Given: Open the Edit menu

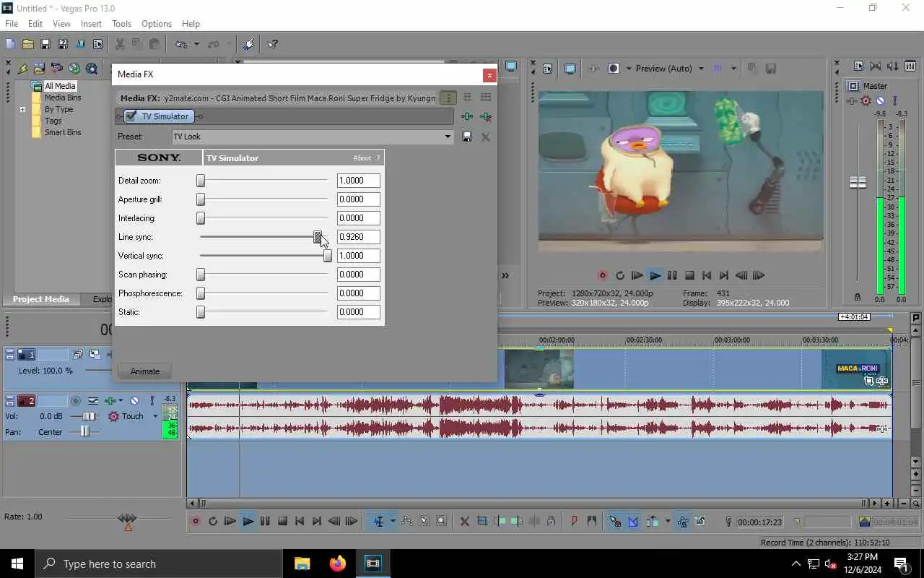Looking at the screenshot, I should [35, 24].
